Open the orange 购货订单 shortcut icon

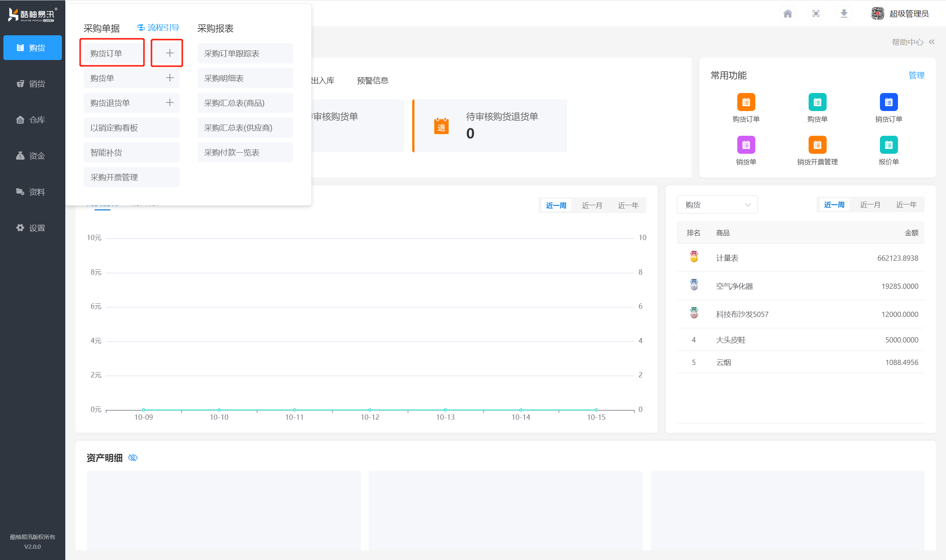click(x=746, y=102)
